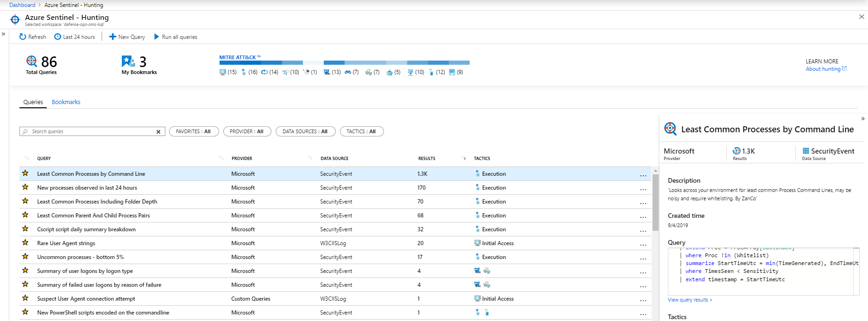Select the MITRE tactic icon with count (9)
The width and height of the screenshot is (868, 321).
pos(452,72)
